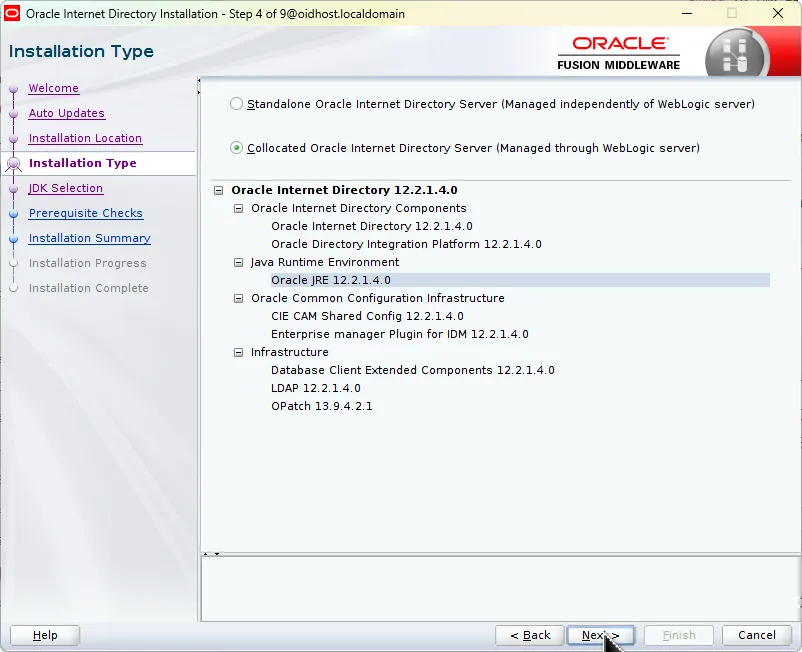
Task: Jump to the JDK Selection step
Action: (65, 188)
